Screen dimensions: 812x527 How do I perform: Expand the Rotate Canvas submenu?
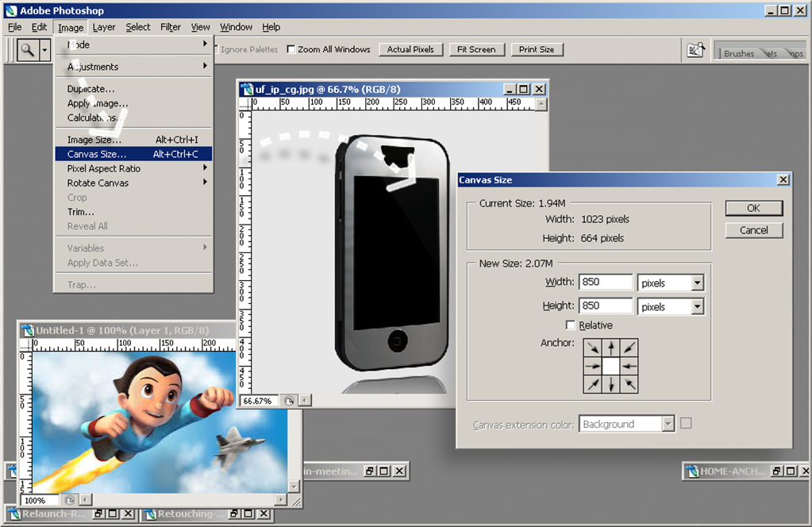point(133,183)
